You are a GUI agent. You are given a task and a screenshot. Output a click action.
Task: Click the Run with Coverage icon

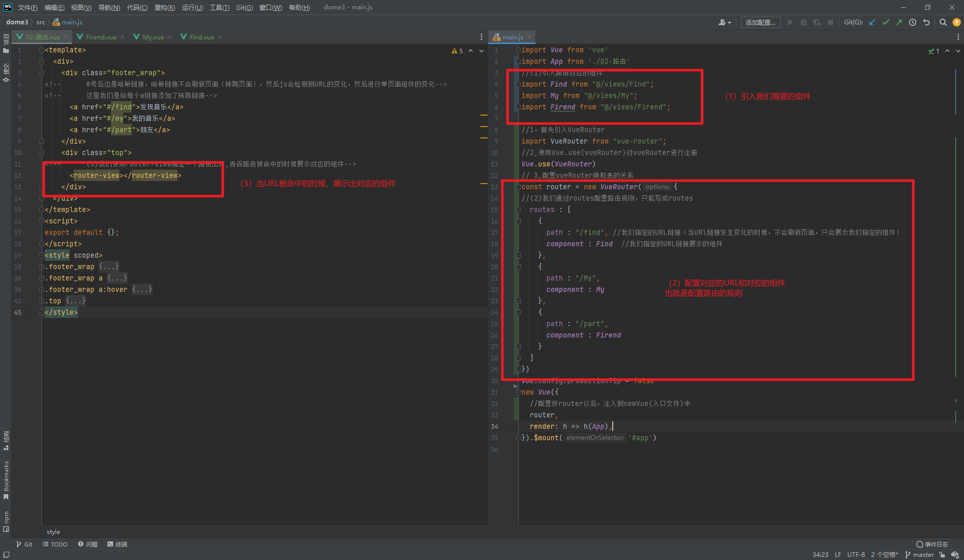pos(817,22)
